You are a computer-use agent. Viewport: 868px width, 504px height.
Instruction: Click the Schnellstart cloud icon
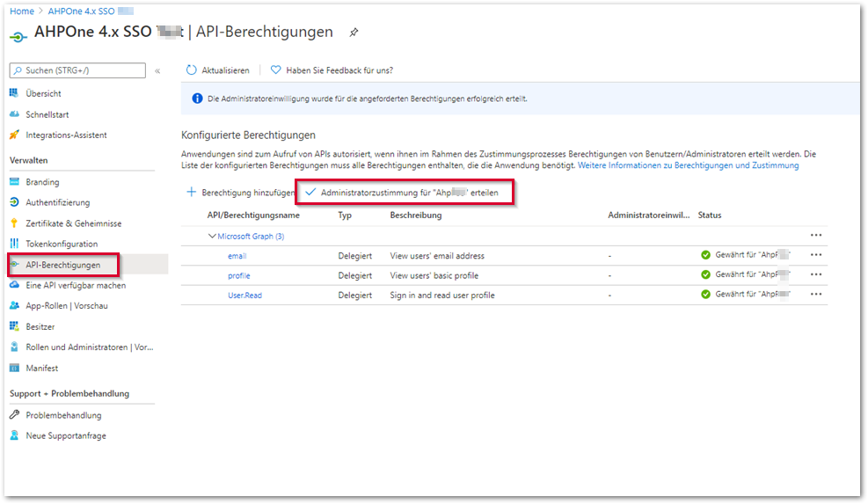14,114
